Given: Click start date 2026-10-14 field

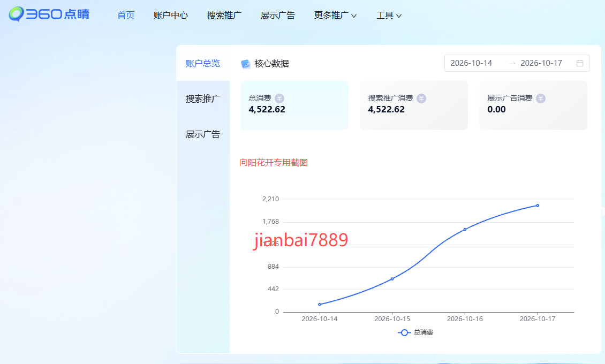Looking at the screenshot, I should coord(472,63).
